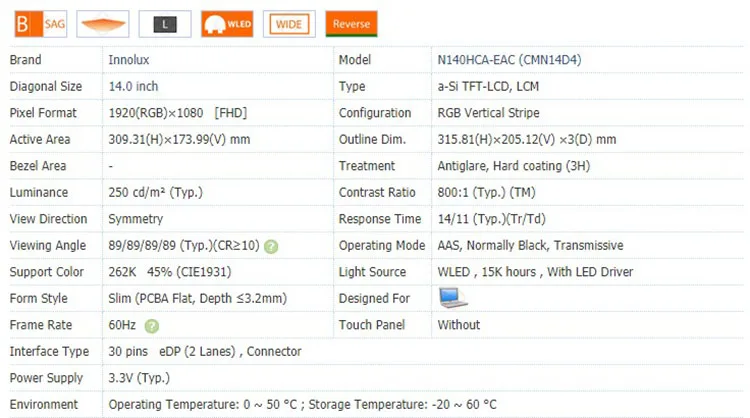Click the dark L badge icon
The height and width of the screenshot is (418, 750).
[x=165, y=23]
